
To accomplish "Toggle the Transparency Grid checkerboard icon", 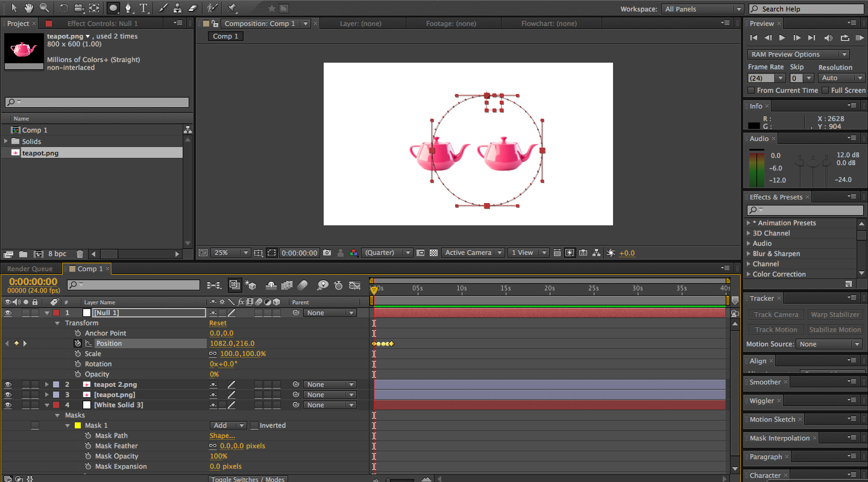I will point(433,253).
